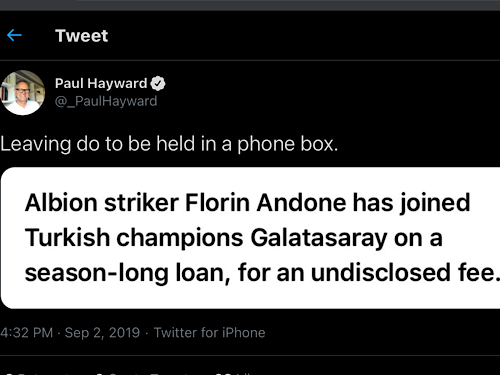This screenshot has height=375, width=500.
Task: Click the 4:32 PM timestamp
Action: [x=27, y=333]
